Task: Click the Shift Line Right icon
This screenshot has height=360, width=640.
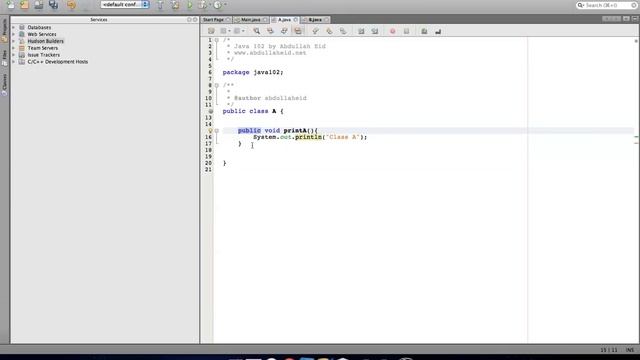Action: (x=375, y=31)
